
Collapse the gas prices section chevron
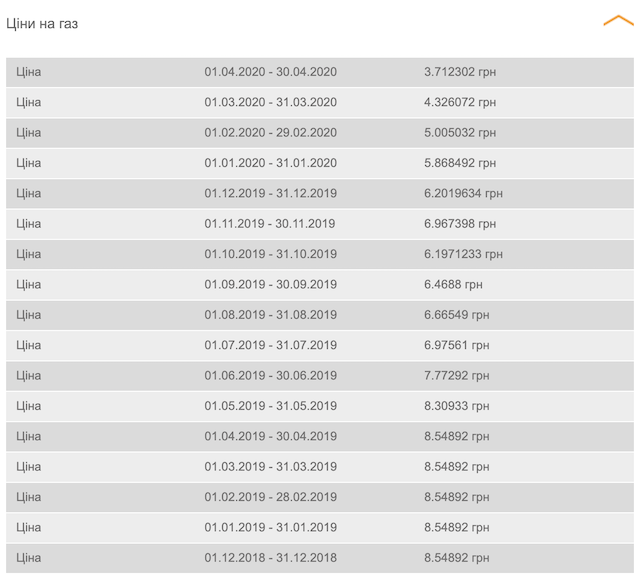(618, 20)
